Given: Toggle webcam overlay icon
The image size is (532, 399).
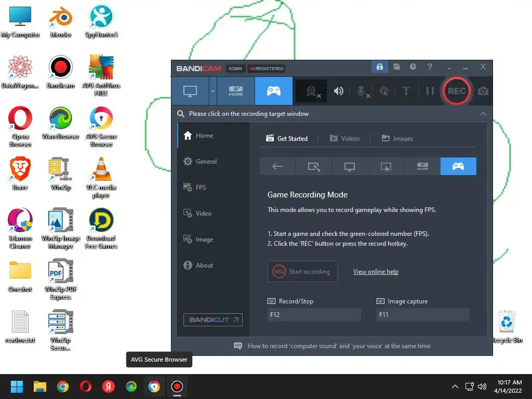Looking at the screenshot, I should tap(312, 91).
